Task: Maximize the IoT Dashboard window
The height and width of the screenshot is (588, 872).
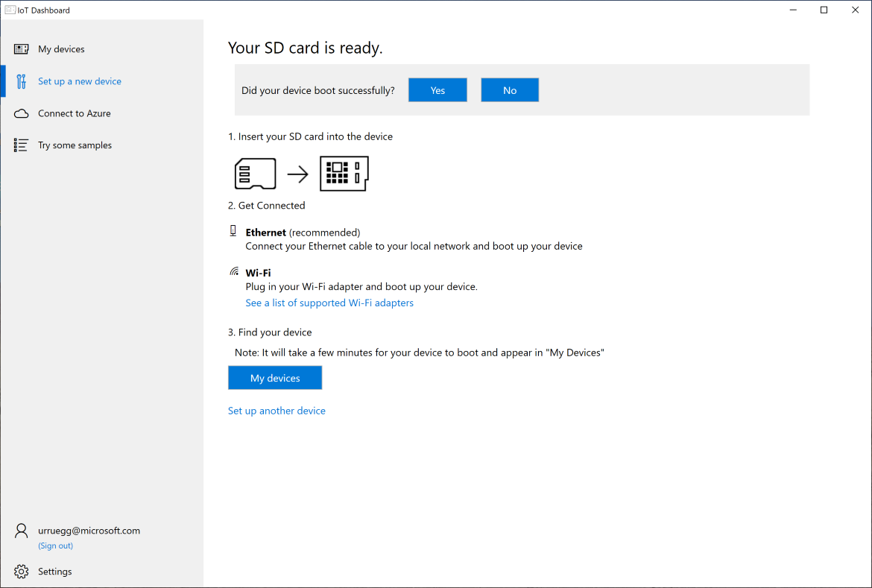Action: click(824, 10)
